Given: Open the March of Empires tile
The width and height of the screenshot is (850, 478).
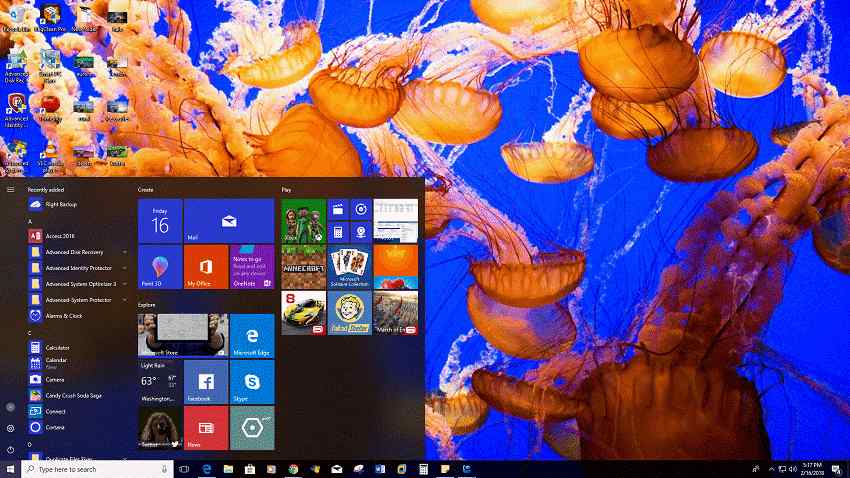Looking at the screenshot, I should pyautogui.click(x=396, y=313).
